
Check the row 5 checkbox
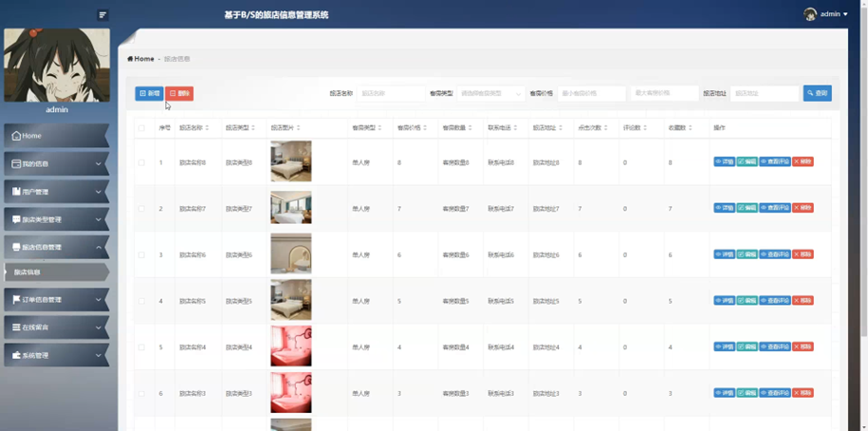coord(141,347)
